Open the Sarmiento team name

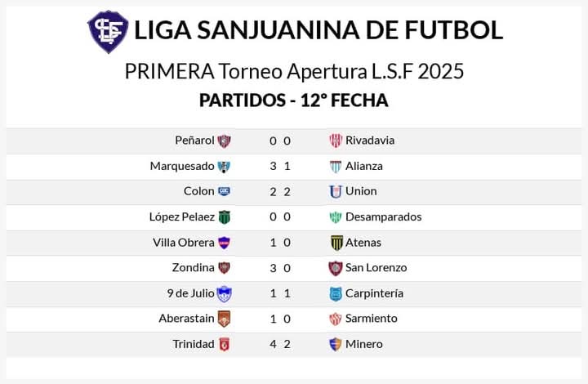point(372,319)
